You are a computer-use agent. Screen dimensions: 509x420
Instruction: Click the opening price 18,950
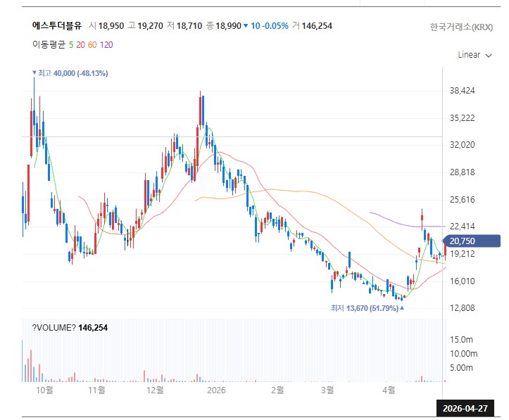click(x=111, y=26)
